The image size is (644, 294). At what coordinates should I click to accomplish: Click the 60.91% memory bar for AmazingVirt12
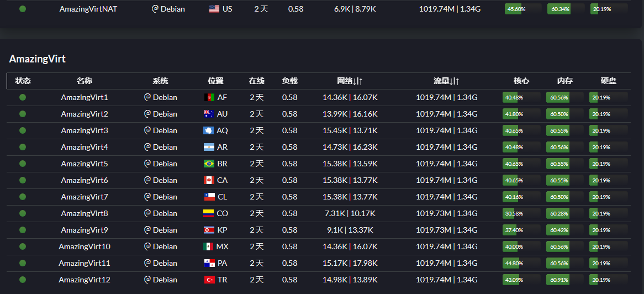pos(564,280)
